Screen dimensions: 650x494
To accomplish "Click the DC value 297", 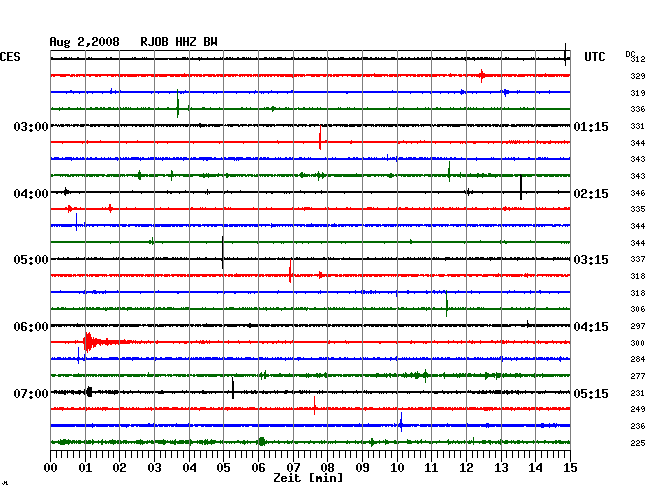I will [638, 327].
